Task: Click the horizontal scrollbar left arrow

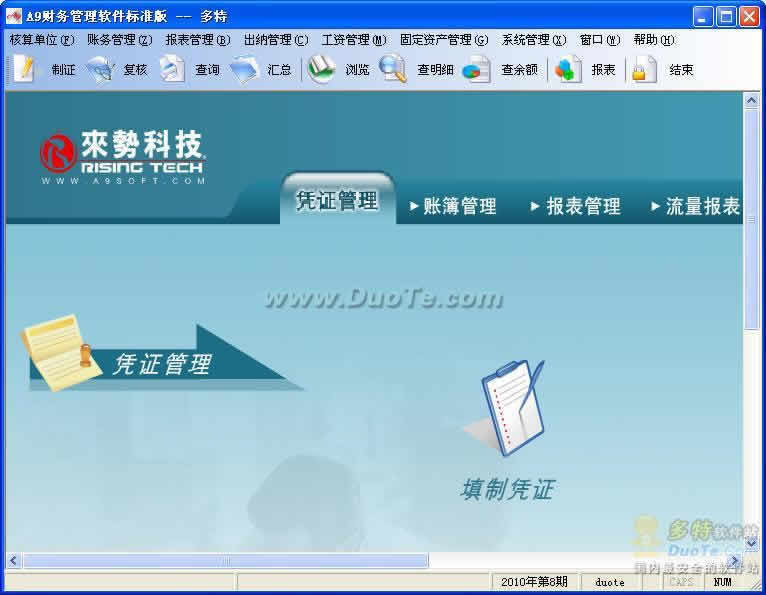Action: tap(14, 561)
